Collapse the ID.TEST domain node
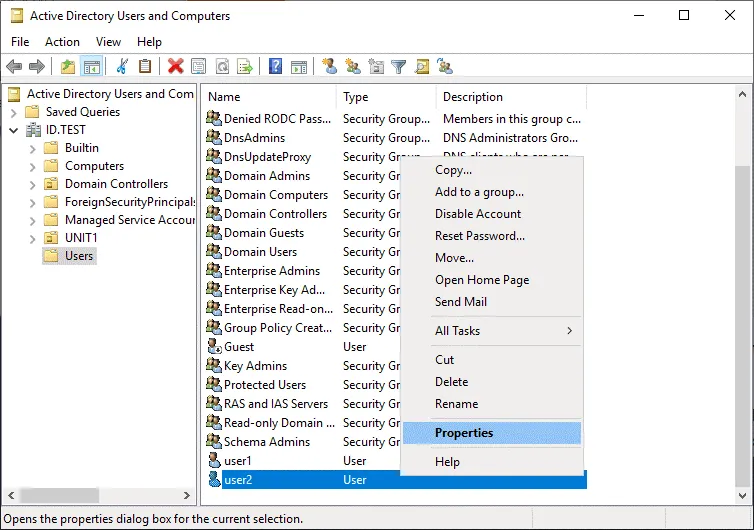Viewport: 754px width, 530px height. (x=14, y=130)
